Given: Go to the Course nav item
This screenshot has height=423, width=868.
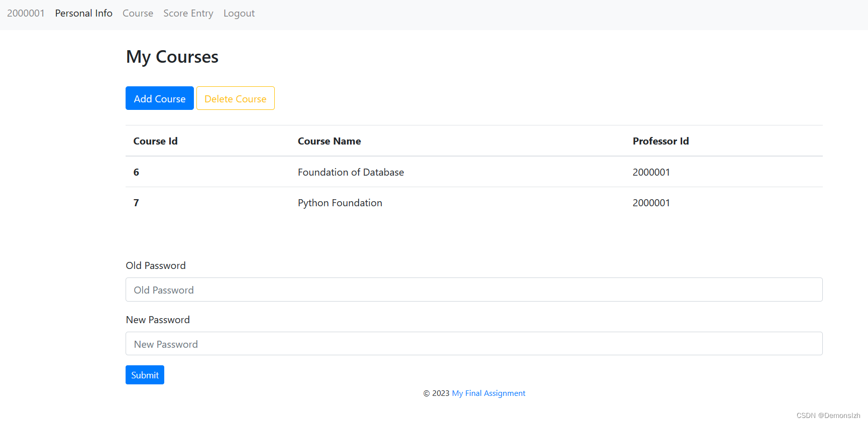Looking at the screenshot, I should 138,14.
